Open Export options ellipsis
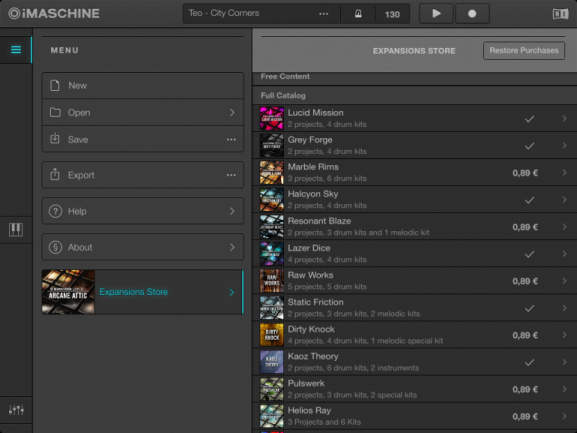 click(231, 175)
